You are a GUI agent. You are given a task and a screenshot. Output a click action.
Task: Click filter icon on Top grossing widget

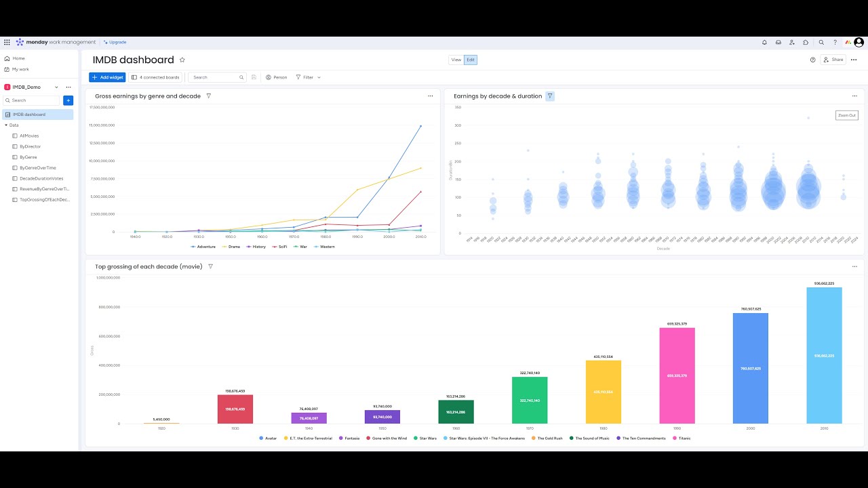210,266
